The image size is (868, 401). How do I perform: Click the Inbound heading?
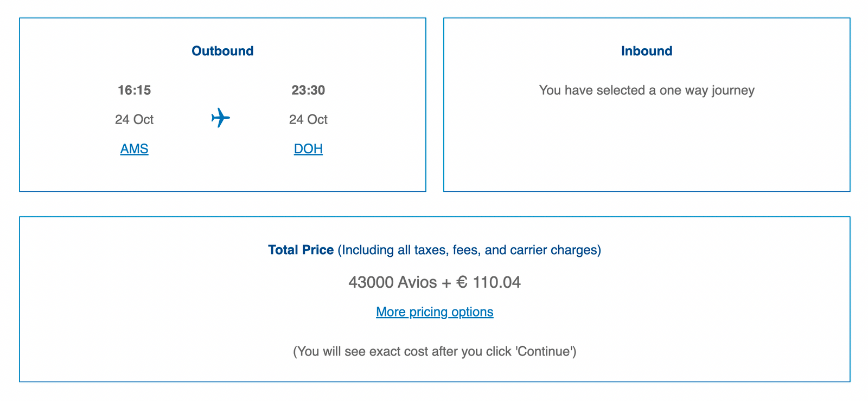(647, 51)
